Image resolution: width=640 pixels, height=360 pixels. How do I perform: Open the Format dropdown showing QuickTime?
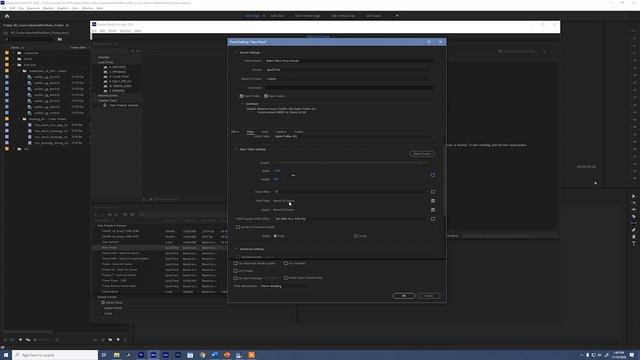349,70
